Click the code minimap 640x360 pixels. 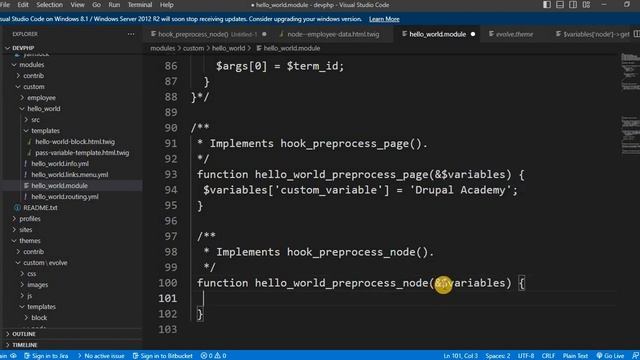click(630, 104)
